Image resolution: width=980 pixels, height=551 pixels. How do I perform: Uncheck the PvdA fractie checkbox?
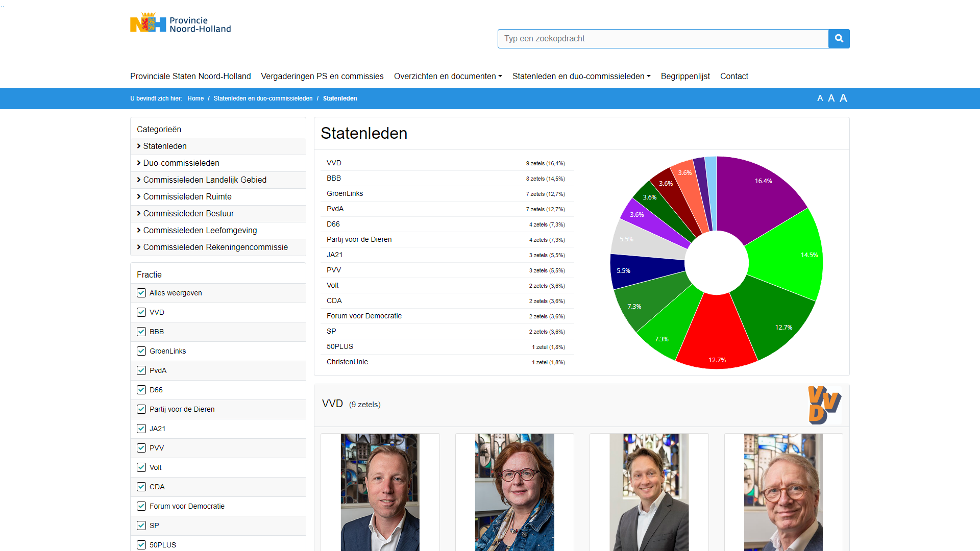141,370
